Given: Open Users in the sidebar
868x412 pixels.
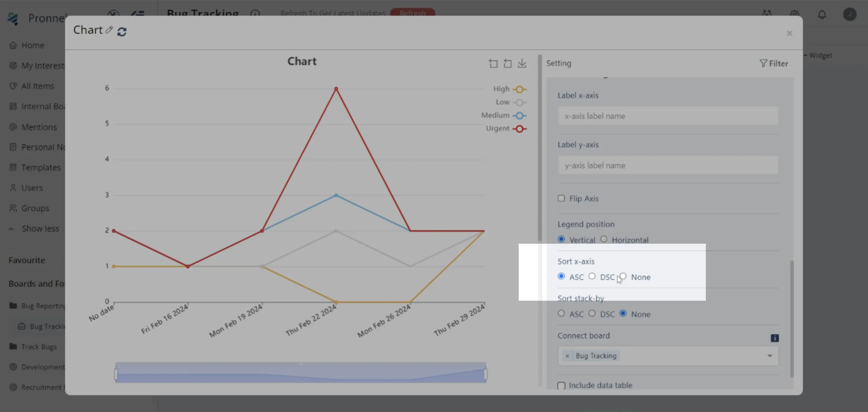Looking at the screenshot, I should (32, 188).
